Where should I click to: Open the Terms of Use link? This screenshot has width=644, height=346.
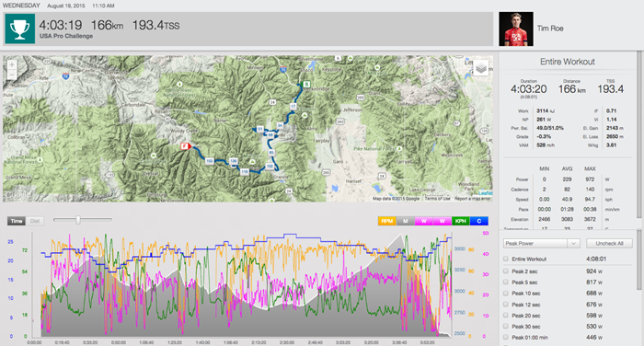click(437, 199)
